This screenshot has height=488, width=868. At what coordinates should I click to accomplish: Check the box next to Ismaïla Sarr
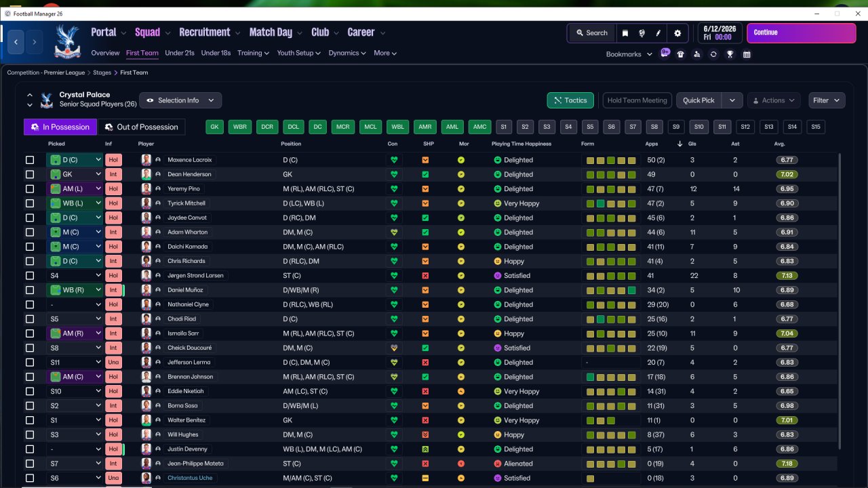tap(30, 333)
